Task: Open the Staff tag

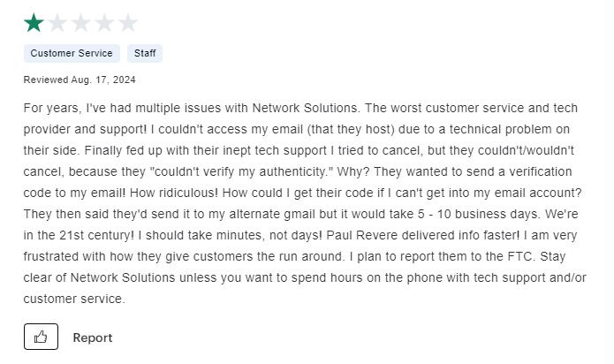Action: 145,53
